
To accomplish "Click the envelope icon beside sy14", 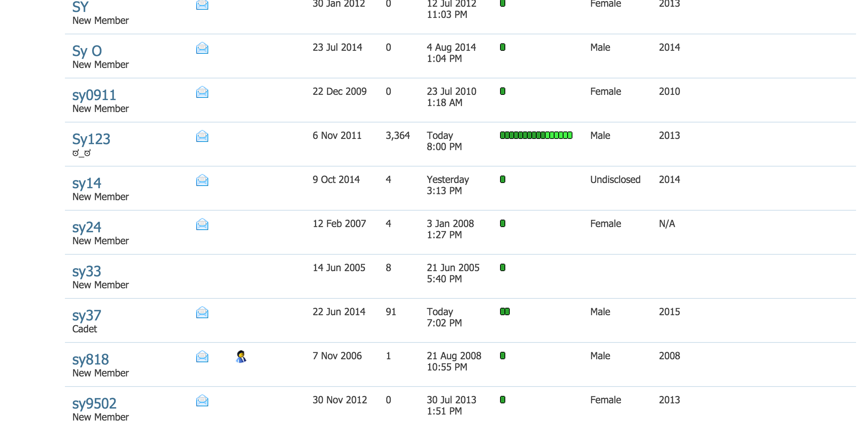I will (202, 180).
